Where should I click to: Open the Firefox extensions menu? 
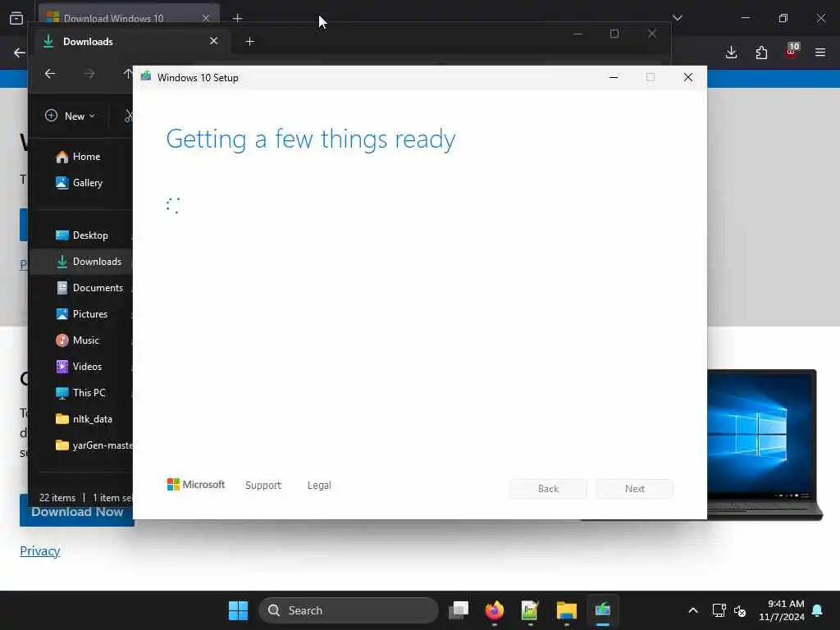coord(761,52)
